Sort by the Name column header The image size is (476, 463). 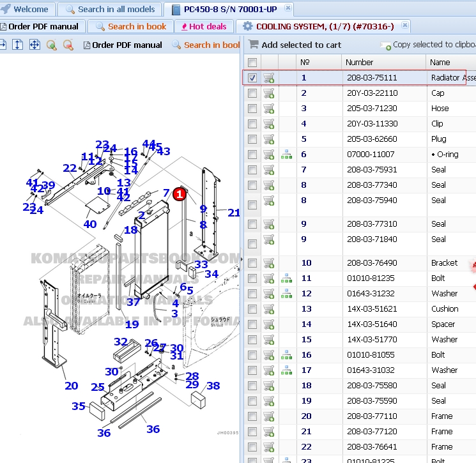coord(451,63)
